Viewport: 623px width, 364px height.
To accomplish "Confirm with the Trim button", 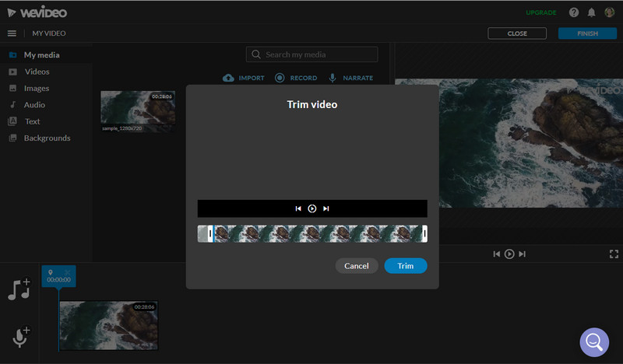I will click(x=406, y=266).
